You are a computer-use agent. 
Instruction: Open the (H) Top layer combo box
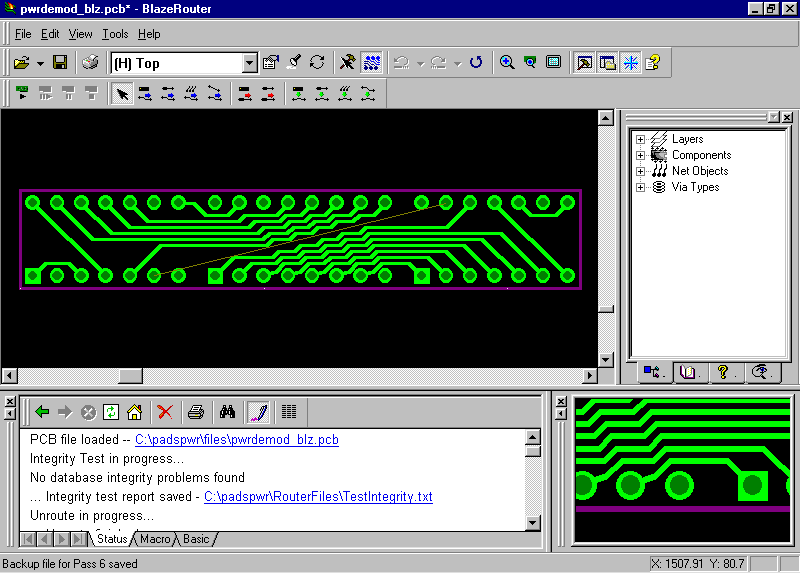click(184, 63)
